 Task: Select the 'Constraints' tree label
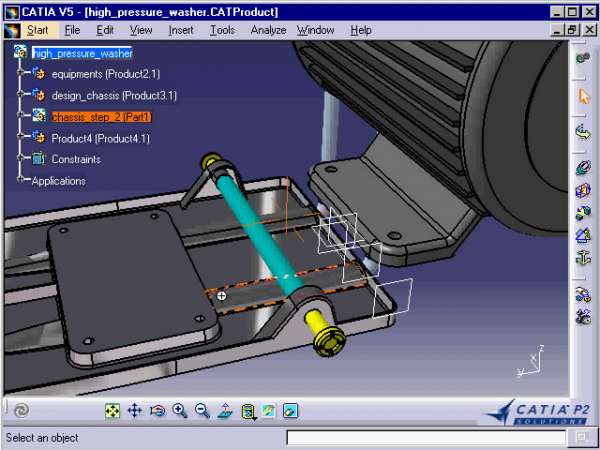(x=76, y=159)
